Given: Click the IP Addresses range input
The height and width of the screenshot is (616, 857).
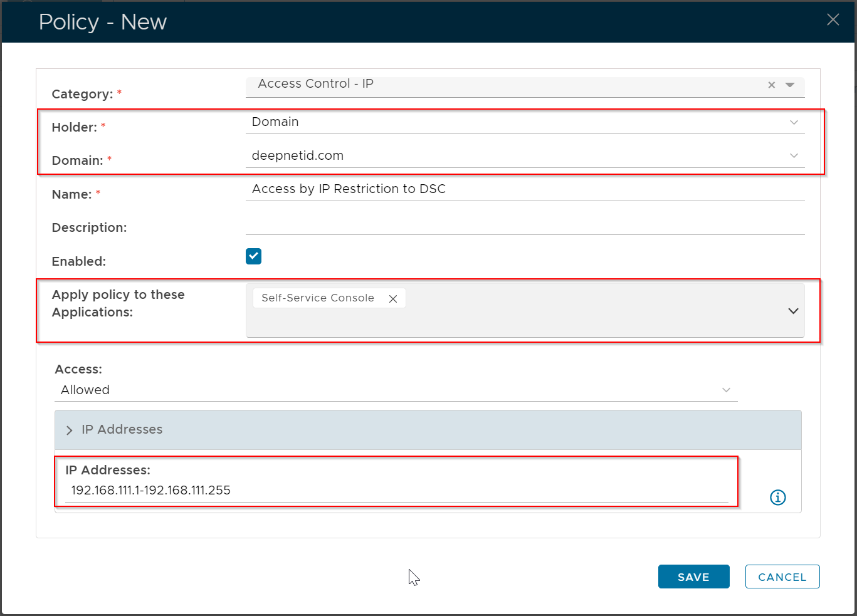Looking at the screenshot, I should click(x=396, y=491).
